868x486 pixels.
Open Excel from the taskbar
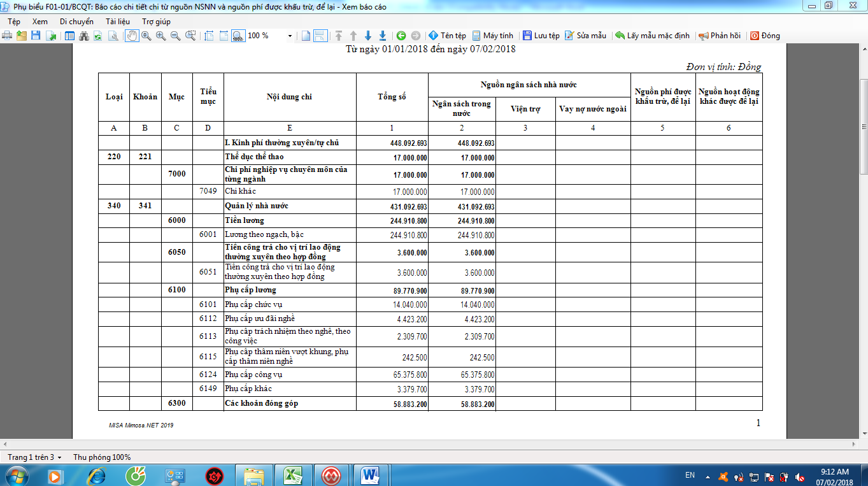(292, 475)
